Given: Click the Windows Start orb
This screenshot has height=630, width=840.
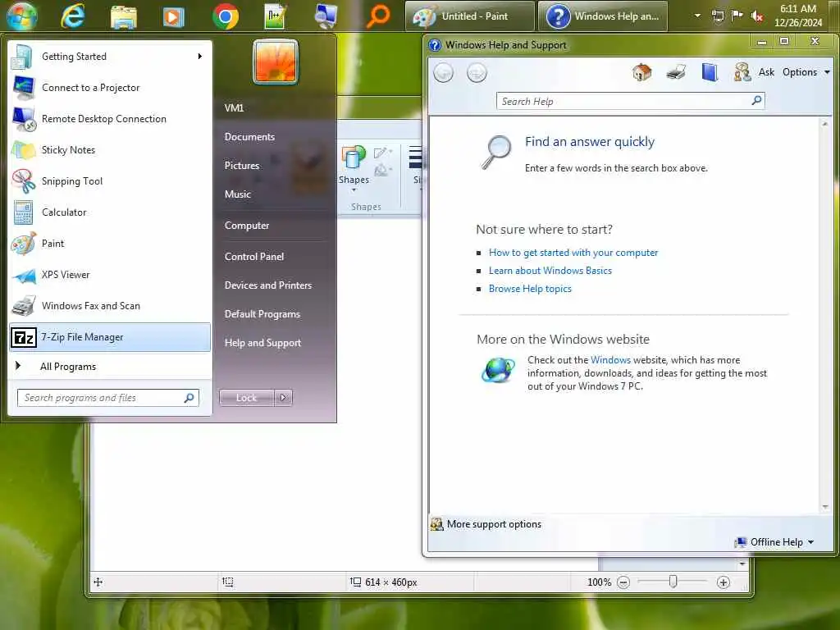Looking at the screenshot, I should [x=22, y=16].
